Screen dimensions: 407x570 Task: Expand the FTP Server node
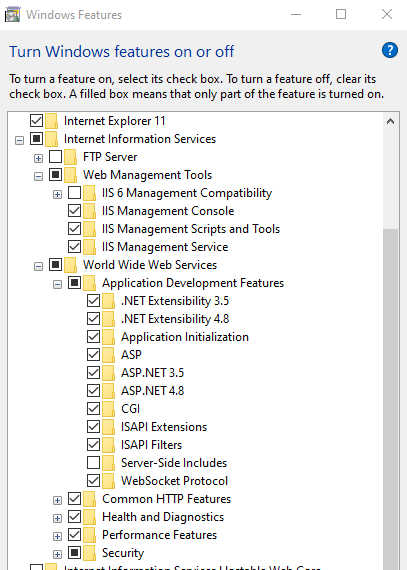coord(38,158)
